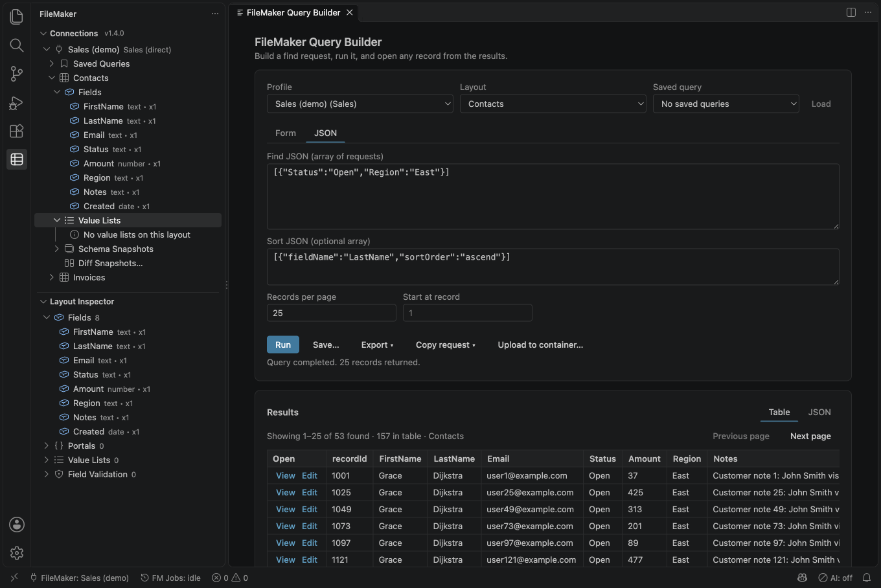881x588 pixels.
Task: Click the AI: off status bar toggle
Action: 836,578
